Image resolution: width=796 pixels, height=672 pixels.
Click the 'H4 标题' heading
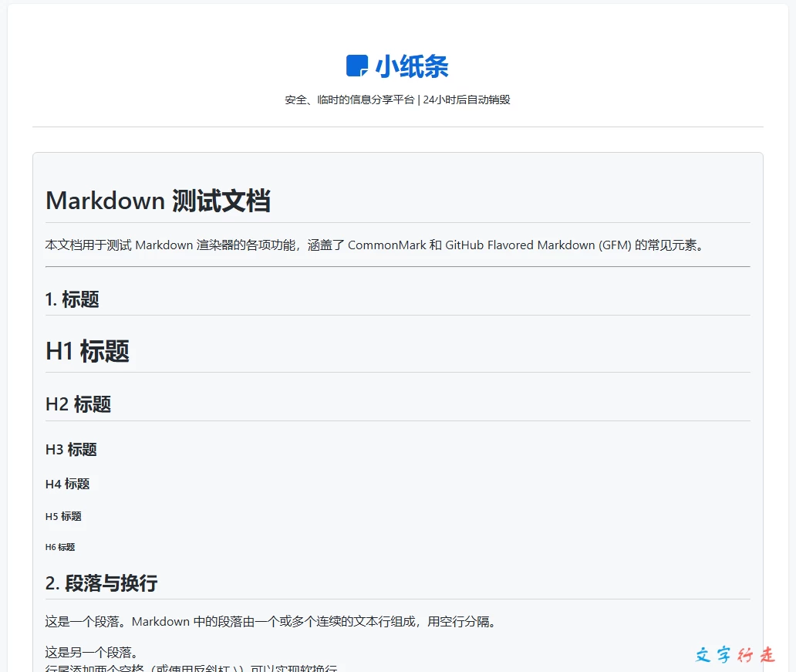coord(67,484)
